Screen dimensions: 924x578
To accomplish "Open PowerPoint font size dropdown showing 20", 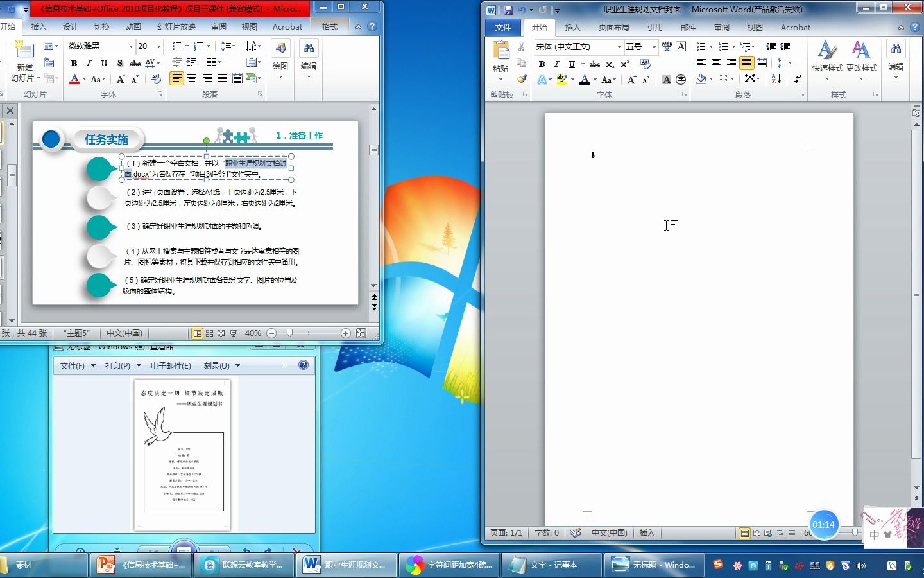I will click(159, 46).
